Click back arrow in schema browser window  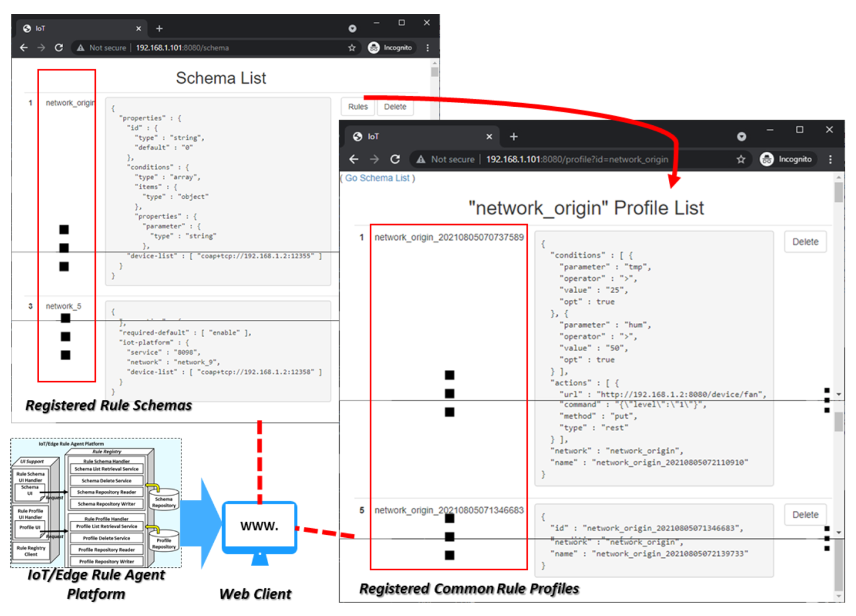24,48
